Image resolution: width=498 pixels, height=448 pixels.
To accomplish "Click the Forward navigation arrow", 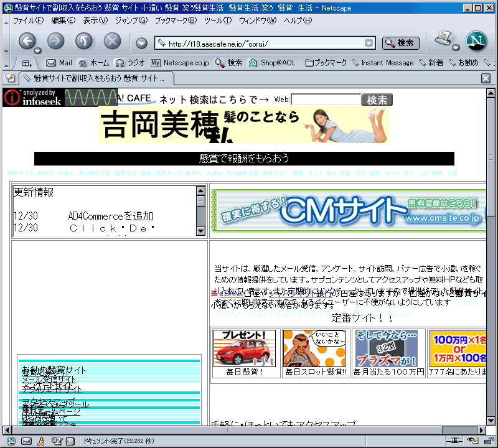I will pyautogui.click(x=55, y=41).
